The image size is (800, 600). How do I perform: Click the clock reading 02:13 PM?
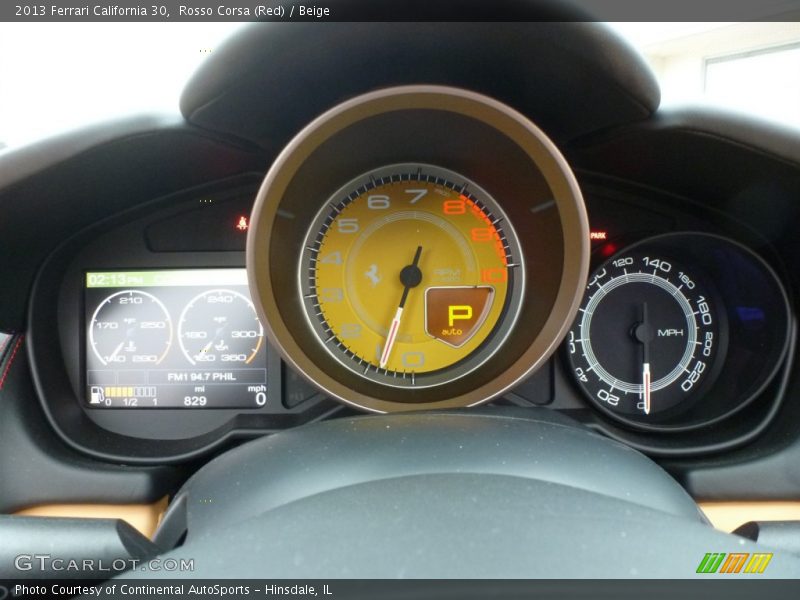(115, 280)
